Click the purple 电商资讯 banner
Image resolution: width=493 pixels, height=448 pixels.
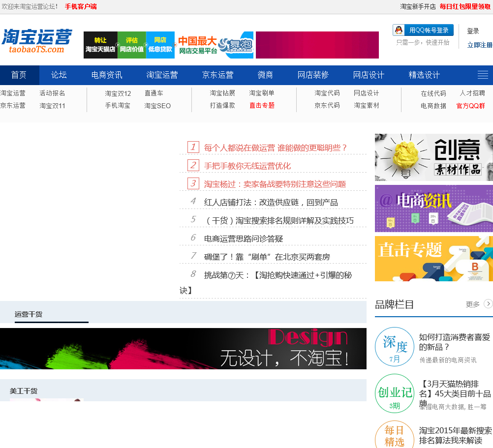click(434, 209)
